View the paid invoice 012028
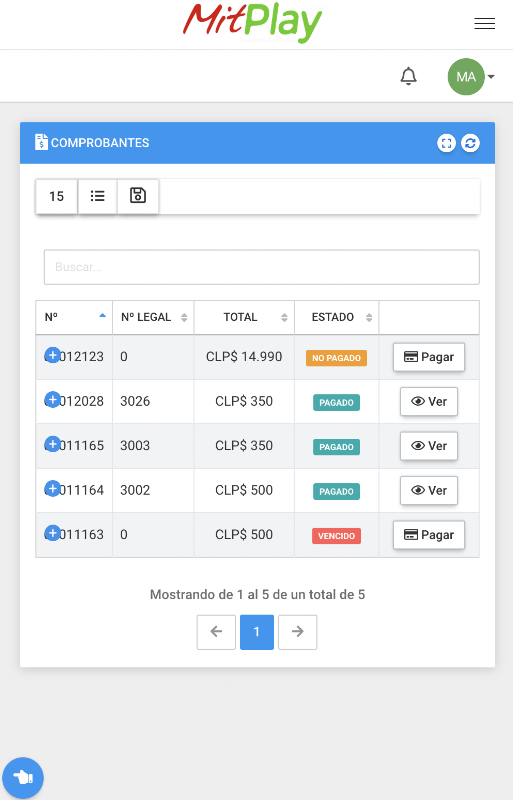The image size is (513, 800). 429,402
